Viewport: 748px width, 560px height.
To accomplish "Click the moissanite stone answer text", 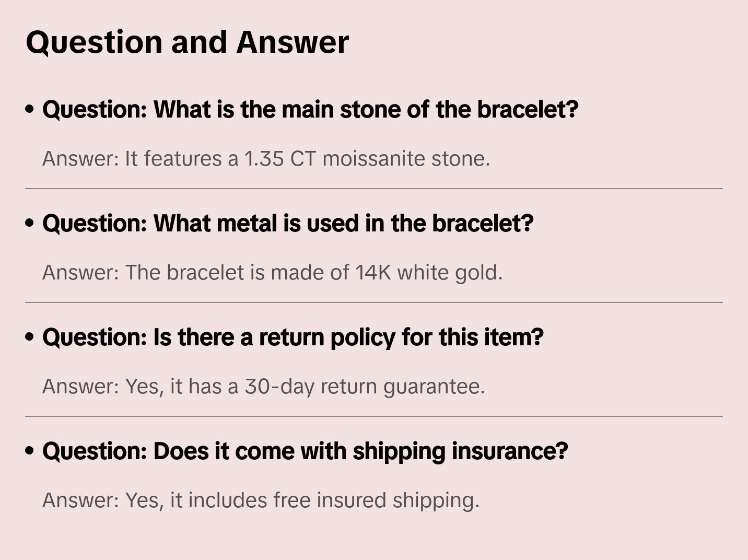I will (x=266, y=159).
